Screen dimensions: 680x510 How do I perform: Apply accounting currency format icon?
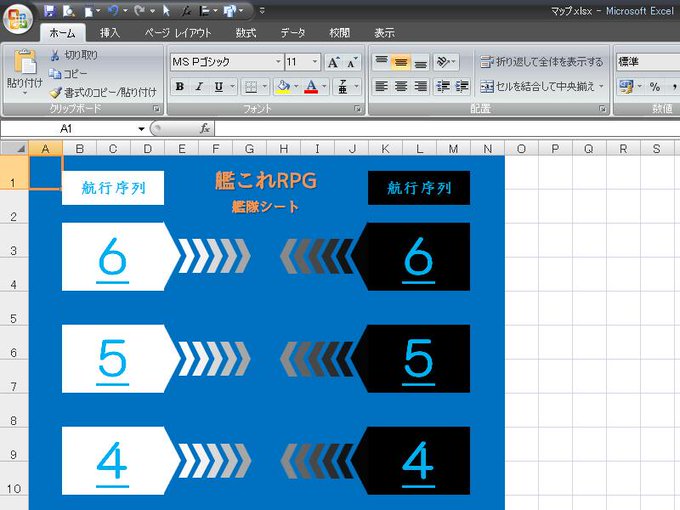(626, 87)
